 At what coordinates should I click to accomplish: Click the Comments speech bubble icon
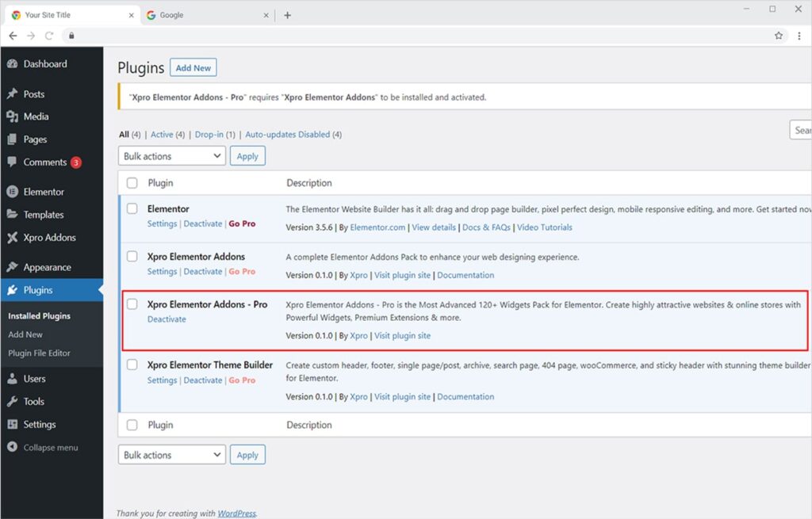click(x=12, y=162)
